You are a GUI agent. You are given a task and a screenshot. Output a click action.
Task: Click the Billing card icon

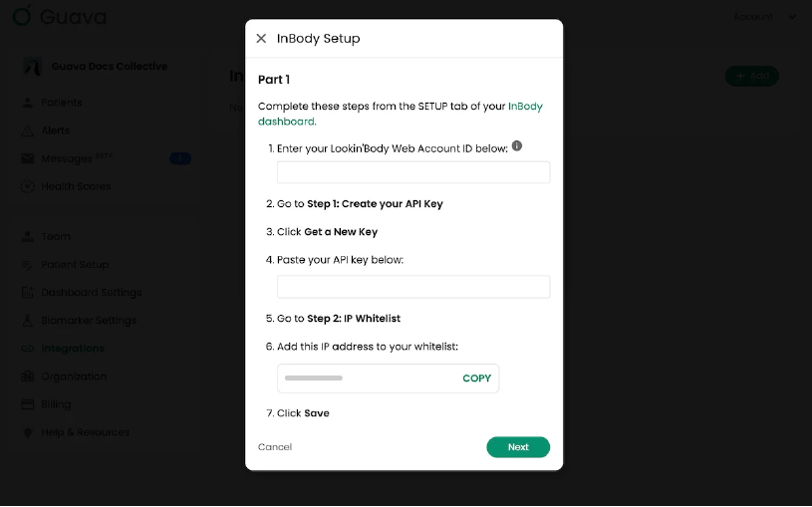[28, 404]
